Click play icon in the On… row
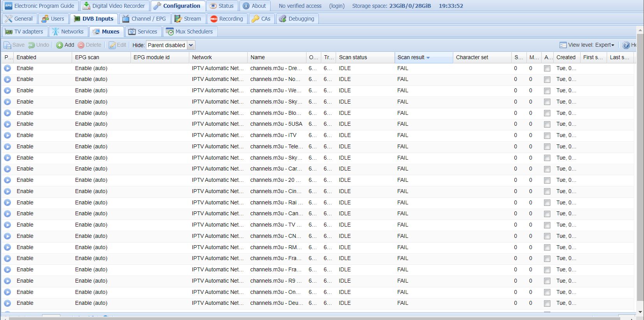 [7, 292]
